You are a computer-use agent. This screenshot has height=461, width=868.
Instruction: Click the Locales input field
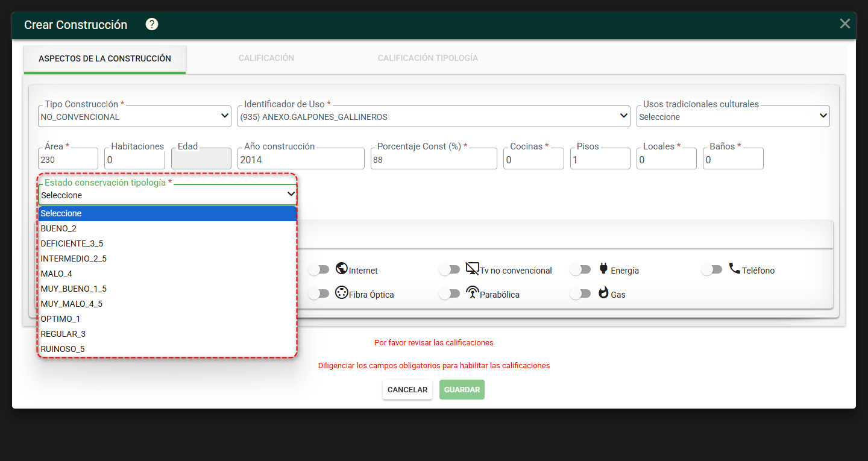tap(667, 158)
